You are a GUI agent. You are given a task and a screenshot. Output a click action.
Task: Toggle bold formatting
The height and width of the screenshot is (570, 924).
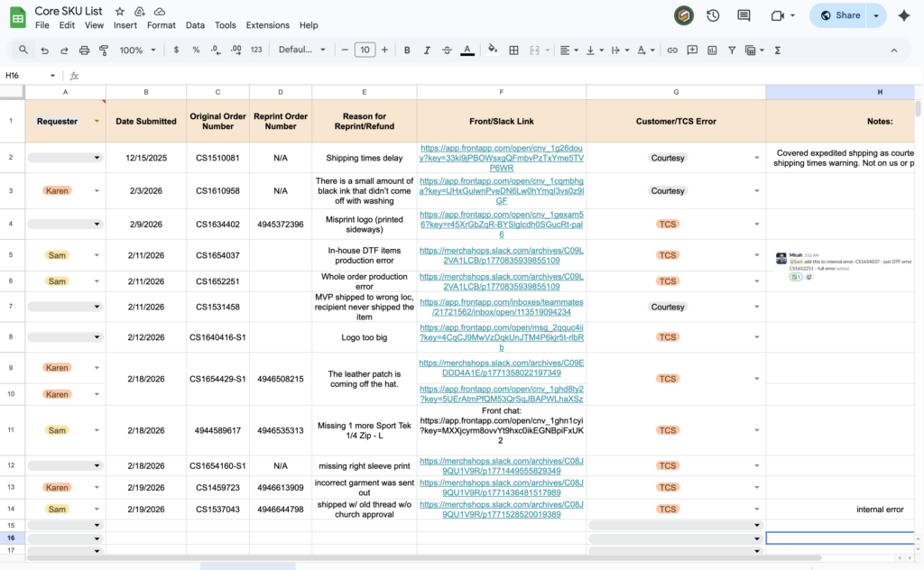[407, 51]
